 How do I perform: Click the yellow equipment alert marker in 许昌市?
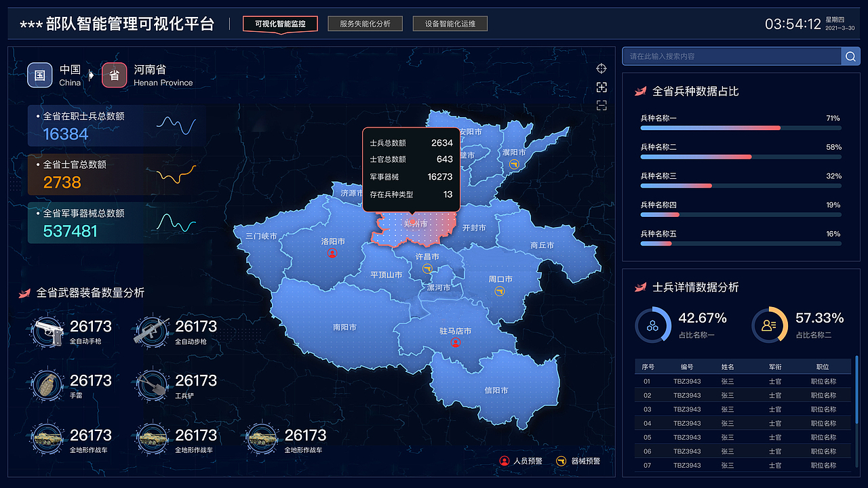[427, 268]
